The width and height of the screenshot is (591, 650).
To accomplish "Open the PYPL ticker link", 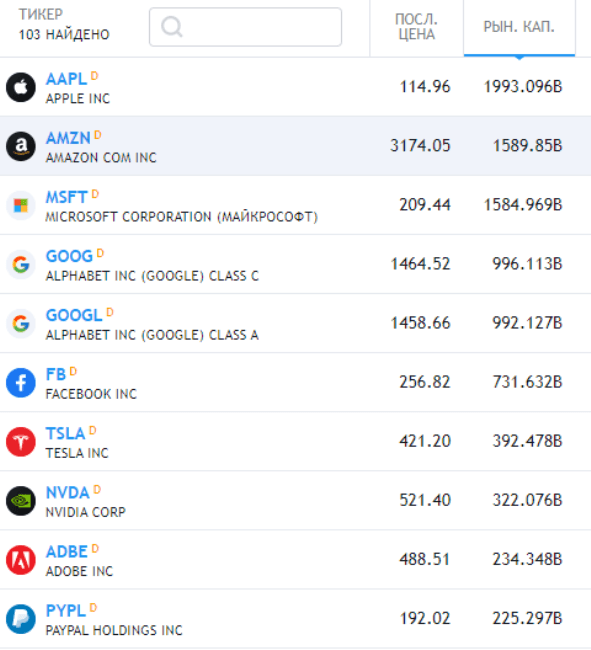I will (x=66, y=611).
